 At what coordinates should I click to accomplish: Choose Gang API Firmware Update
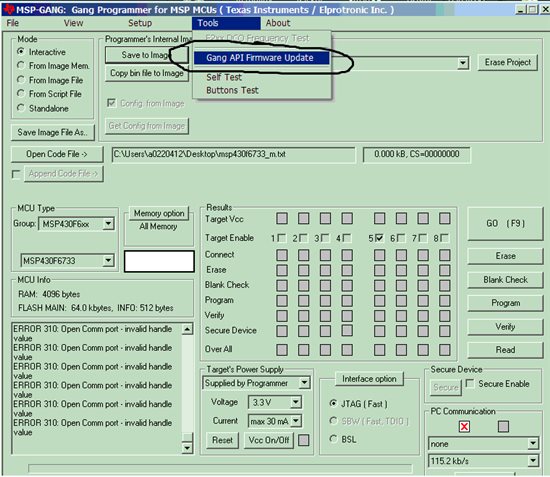click(x=261, y=58)
